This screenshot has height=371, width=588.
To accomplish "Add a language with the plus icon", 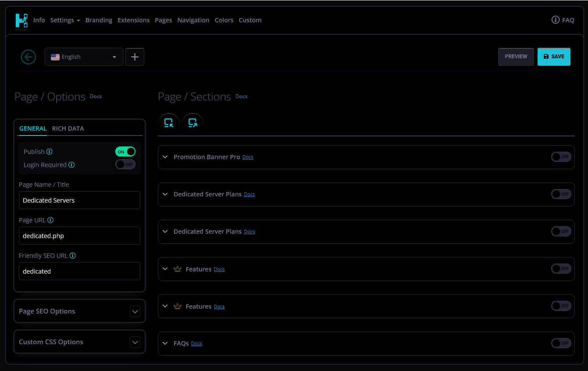I will (135, 57).
